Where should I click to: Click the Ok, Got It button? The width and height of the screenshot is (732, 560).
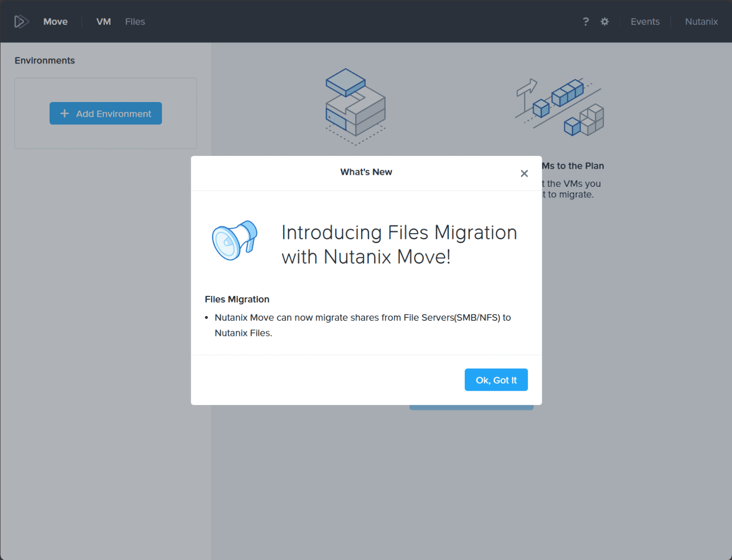[496, 380]
